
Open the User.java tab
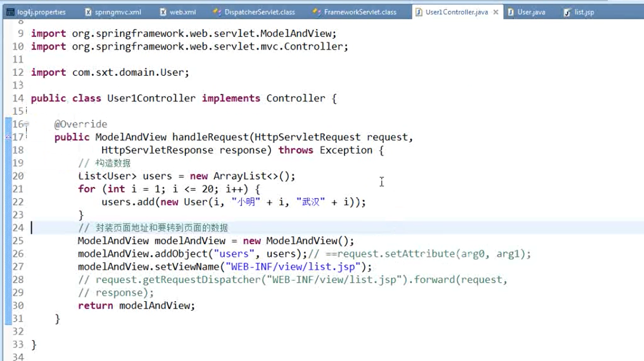531,12
